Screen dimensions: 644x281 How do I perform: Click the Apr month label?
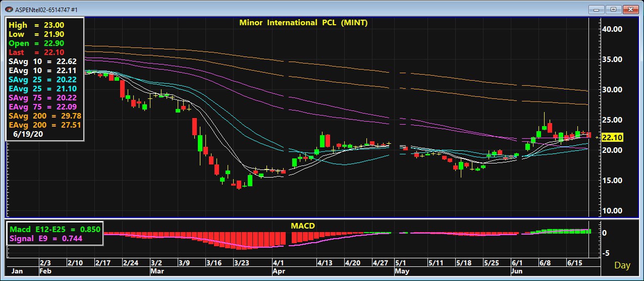tap(280, 271)
